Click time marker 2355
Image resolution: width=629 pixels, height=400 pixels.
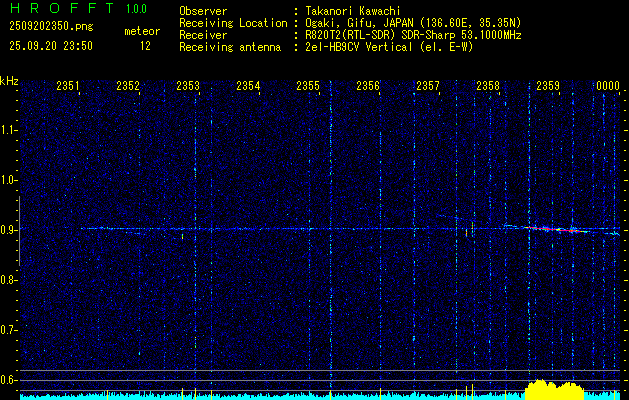tap(308, 85)
